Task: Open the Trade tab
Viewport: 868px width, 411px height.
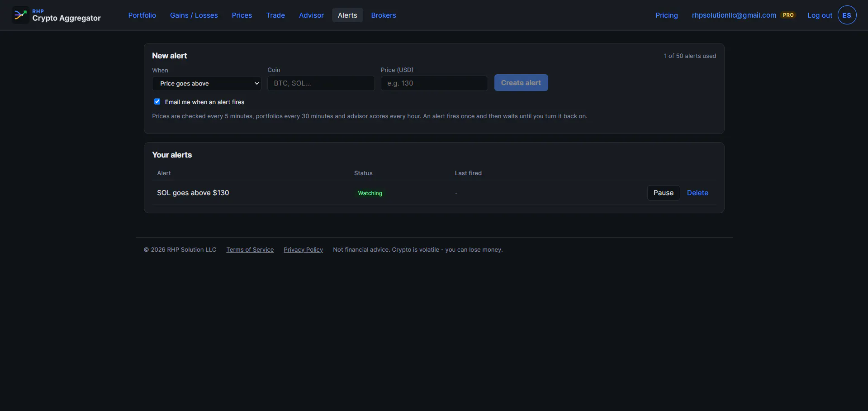Action: pyautogui.click(x=275, y=15)
